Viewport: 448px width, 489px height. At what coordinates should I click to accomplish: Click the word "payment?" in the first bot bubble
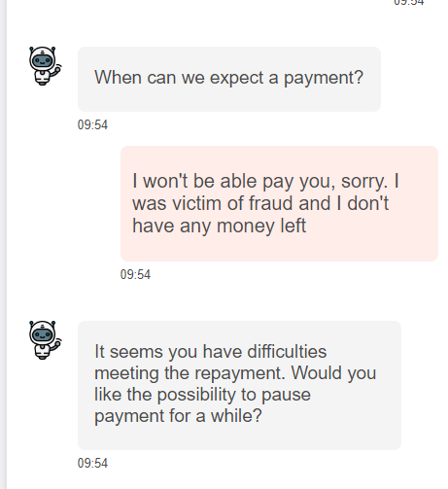pyautogui.click(x=324, y=78)
